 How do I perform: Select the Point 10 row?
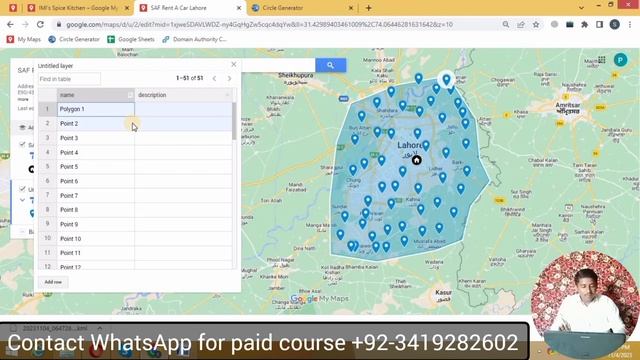coord(136,238)
